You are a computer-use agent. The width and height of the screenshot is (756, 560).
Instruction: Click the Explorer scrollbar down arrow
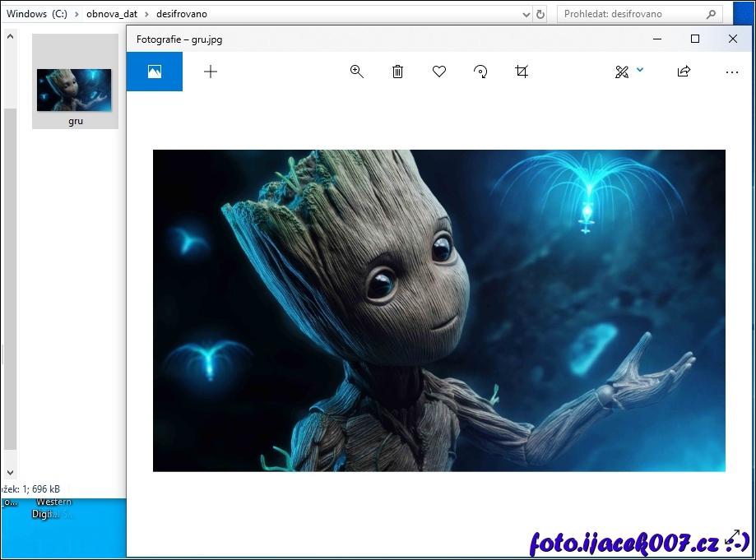[x=10, y=473]
